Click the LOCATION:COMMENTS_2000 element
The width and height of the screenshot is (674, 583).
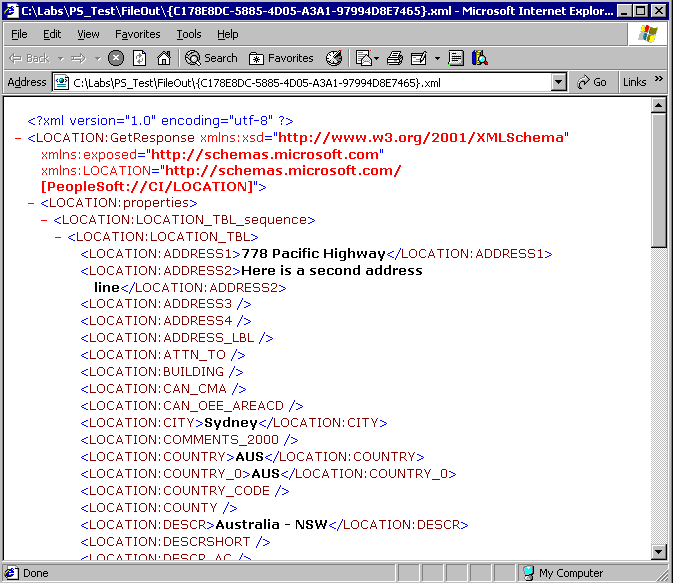coord(189,440)
